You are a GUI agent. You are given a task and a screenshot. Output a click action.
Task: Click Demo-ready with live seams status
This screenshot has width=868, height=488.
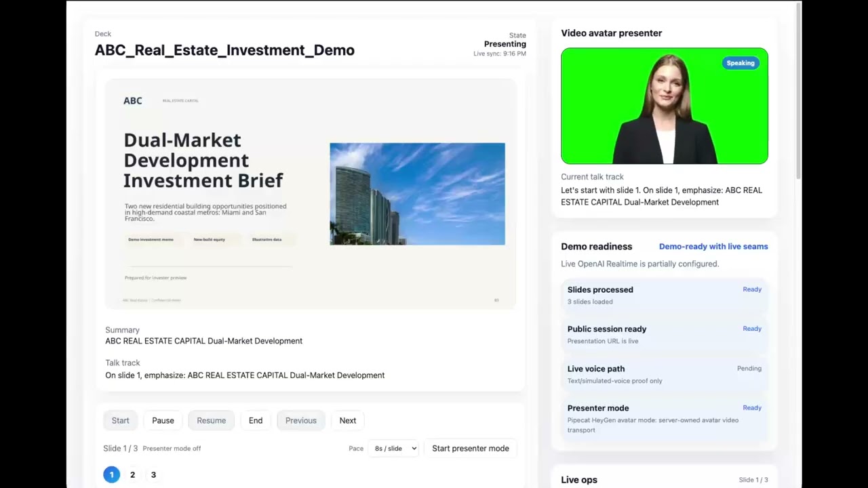tap(713, 247)
